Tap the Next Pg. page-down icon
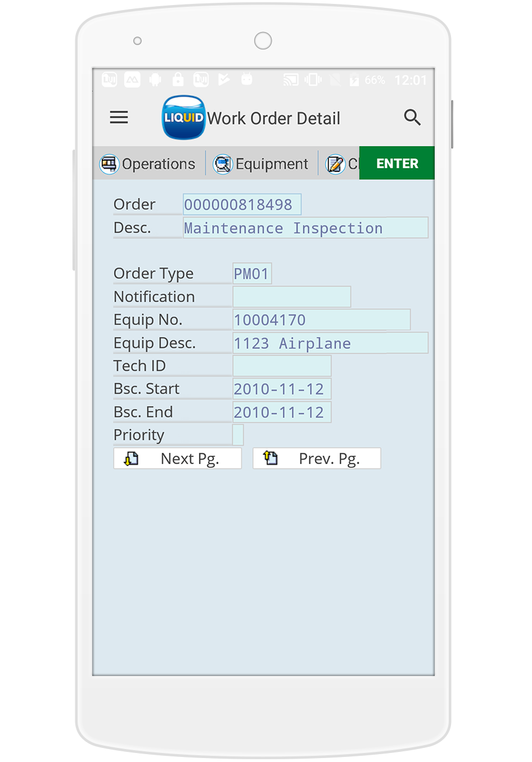Image resolution: width=532 pixels, height=762 pixels. [132, 458]
